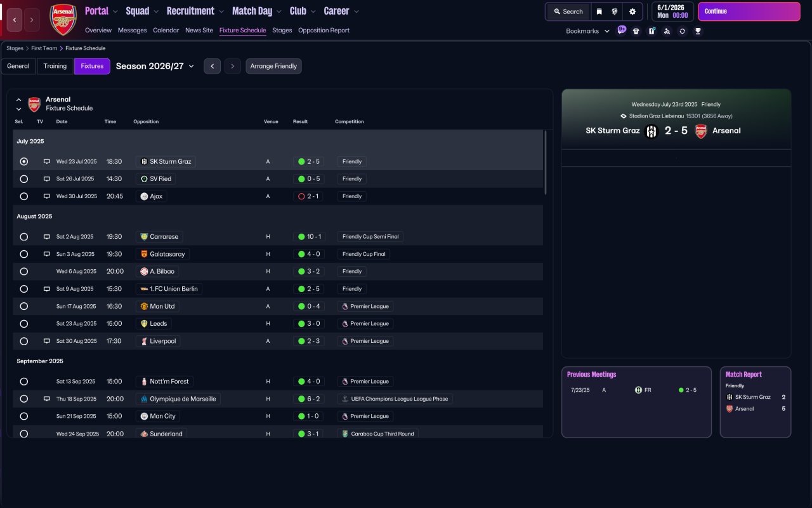Click the fixture list vertical scrollbar
Image resolution: width=812 pixels, height=508 pixels.
545,163
